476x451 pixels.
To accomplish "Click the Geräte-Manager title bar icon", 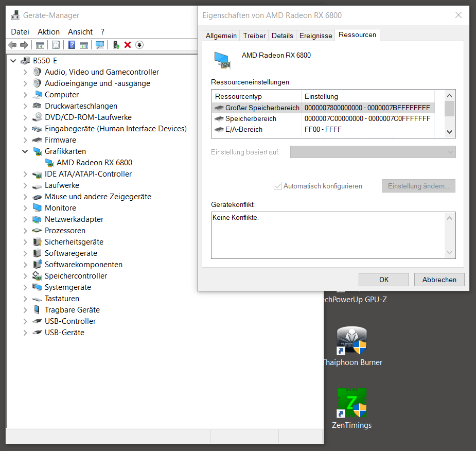I will 15,15.
